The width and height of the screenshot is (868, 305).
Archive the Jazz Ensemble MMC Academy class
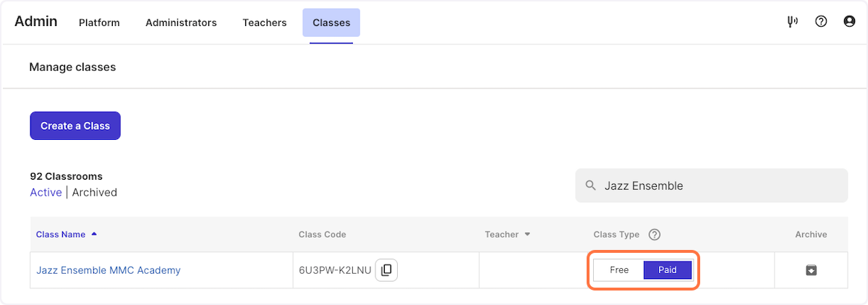(811, 270)
